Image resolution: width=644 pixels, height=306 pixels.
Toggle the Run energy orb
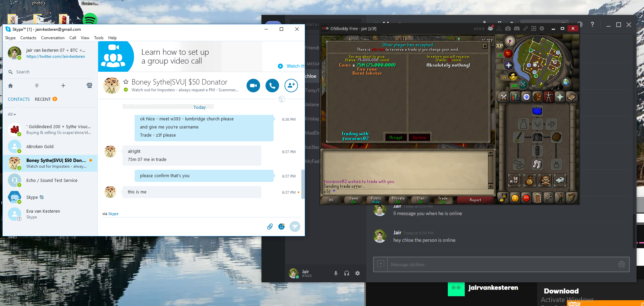[x=513, y=76]
